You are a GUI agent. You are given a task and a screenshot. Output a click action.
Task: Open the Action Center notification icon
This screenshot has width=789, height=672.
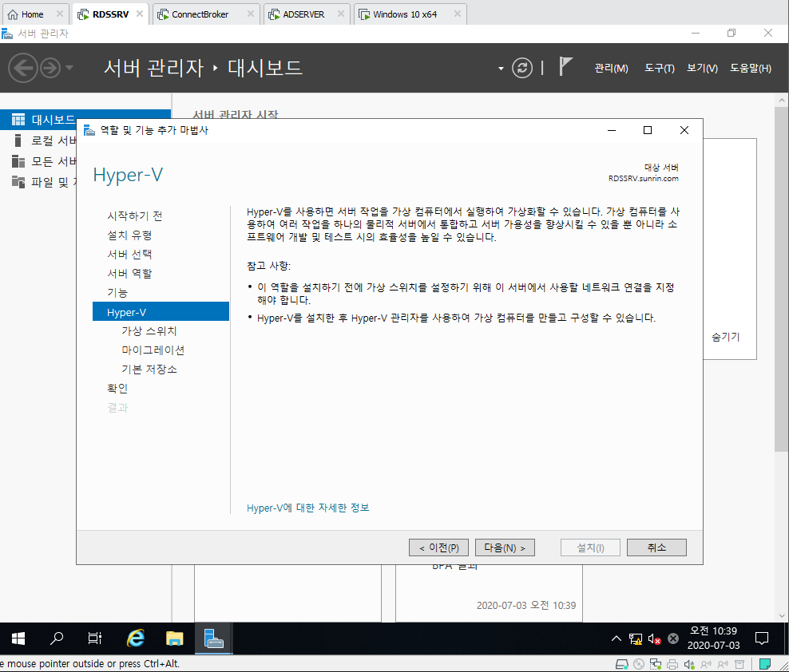(762, 638)
